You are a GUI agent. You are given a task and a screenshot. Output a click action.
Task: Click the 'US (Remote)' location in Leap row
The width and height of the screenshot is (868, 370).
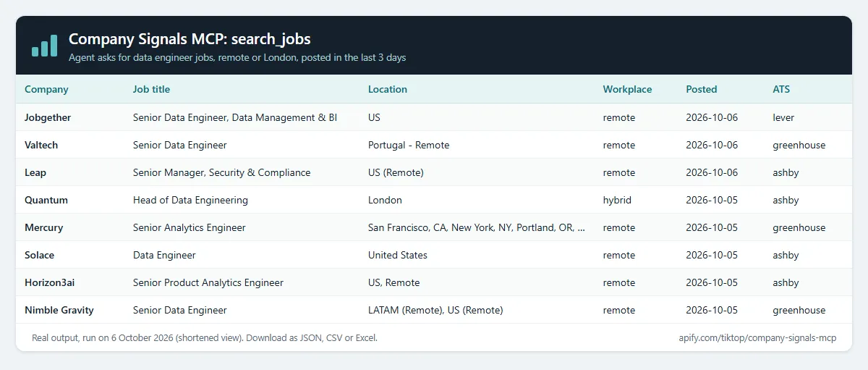pos(396,172)
